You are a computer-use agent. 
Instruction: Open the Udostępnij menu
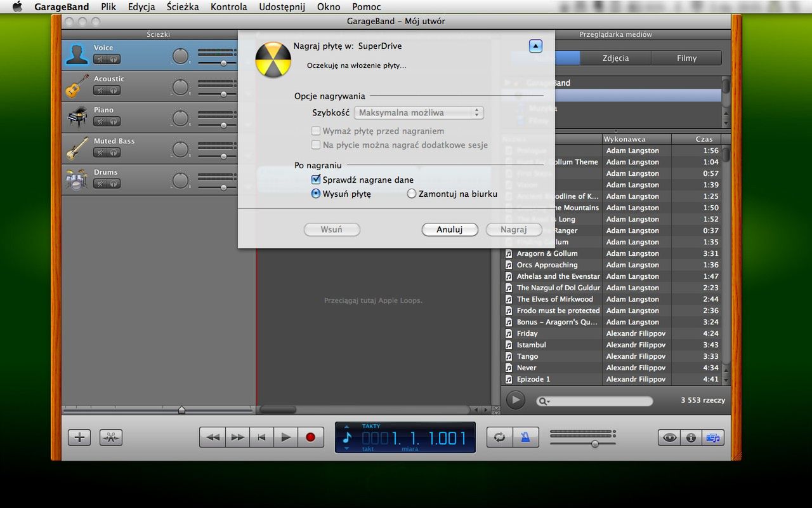(x=282, y=7)
